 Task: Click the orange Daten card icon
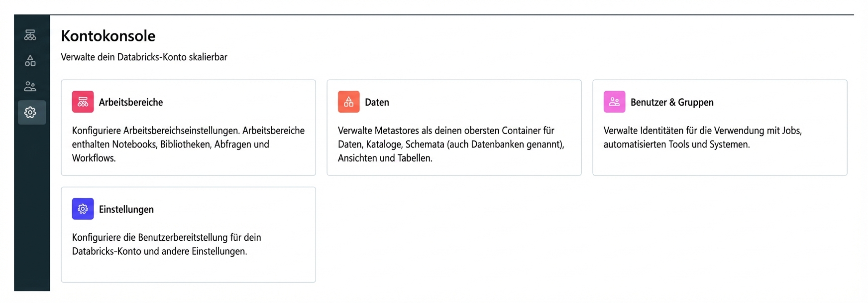(x=349, y=102)
